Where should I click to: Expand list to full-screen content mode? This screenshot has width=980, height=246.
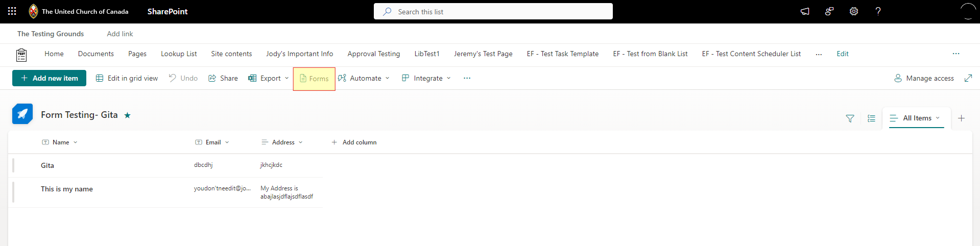[968, 78]
